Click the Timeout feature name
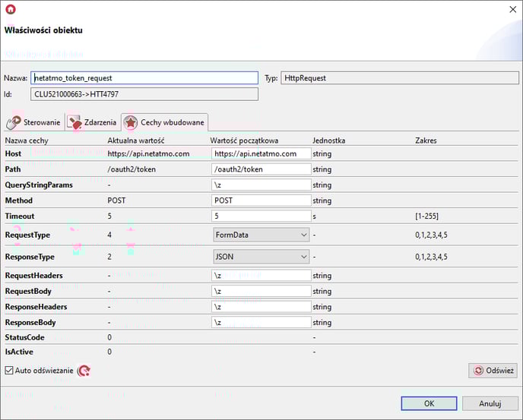Viewport: 523px width, 420px height. pos(20,216)
